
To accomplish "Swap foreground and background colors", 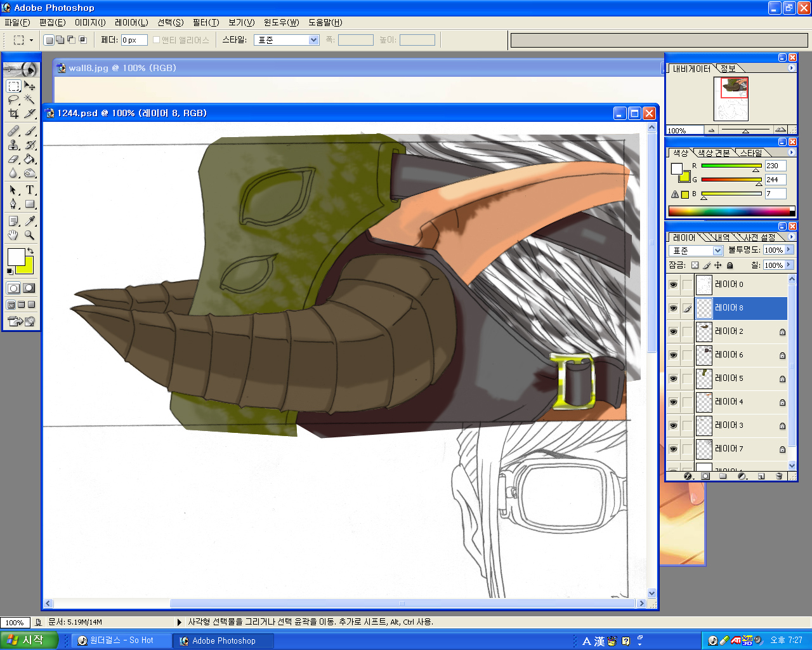I will (x=30, y=251).
